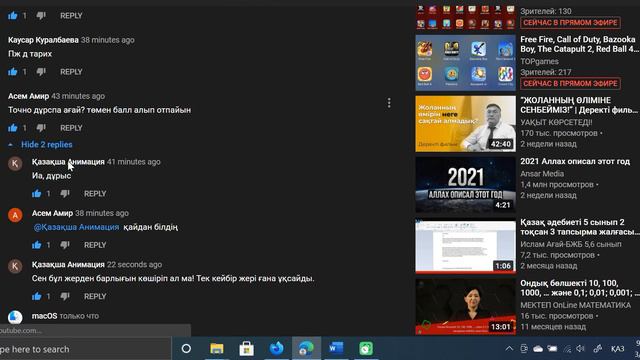Open the "2021 Аллах описал этот год" title
Image resolution: width=640 pixels, height=360 pixels.
point(575,162)
